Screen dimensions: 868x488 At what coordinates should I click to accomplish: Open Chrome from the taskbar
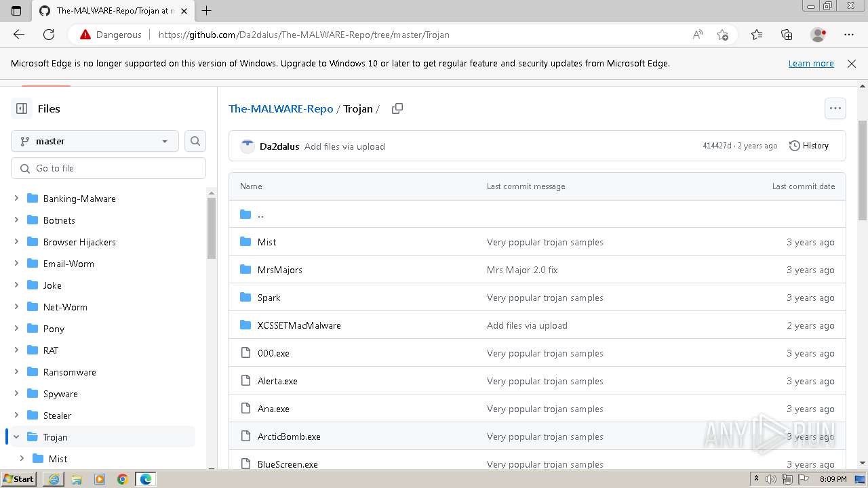click(x=122, y=479)
